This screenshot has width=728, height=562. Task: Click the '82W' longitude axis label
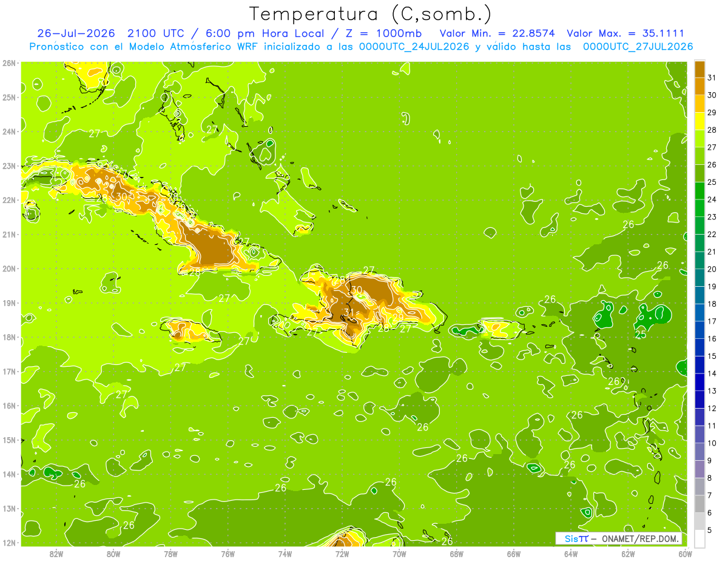pos(56,554)
